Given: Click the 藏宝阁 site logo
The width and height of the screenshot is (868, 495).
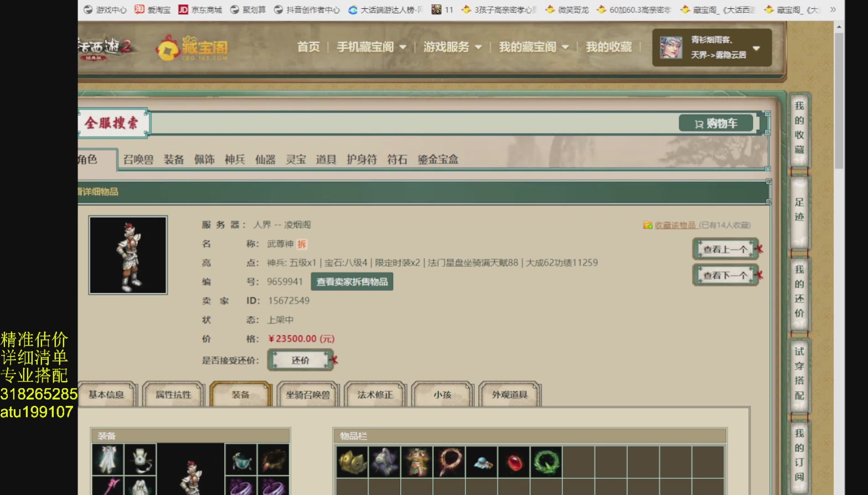Looking at the screenshot, I should pyautogui.click(x=192, y=48).
